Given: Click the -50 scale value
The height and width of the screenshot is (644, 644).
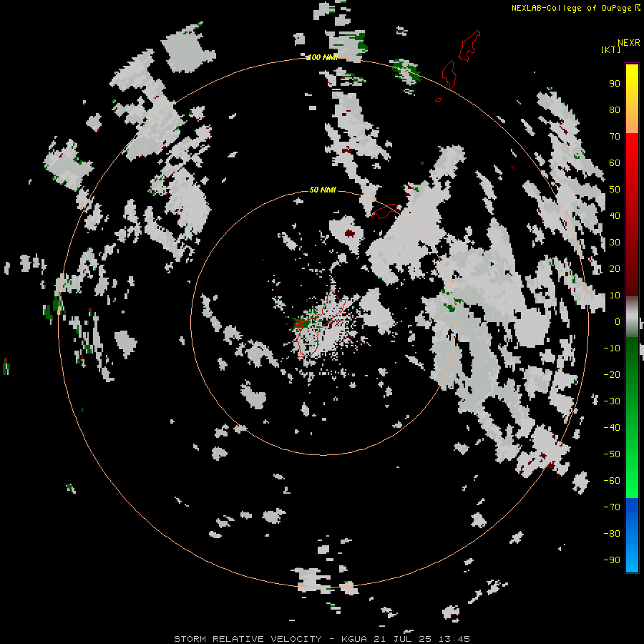Looking at the screenshot, I should 612,454.
